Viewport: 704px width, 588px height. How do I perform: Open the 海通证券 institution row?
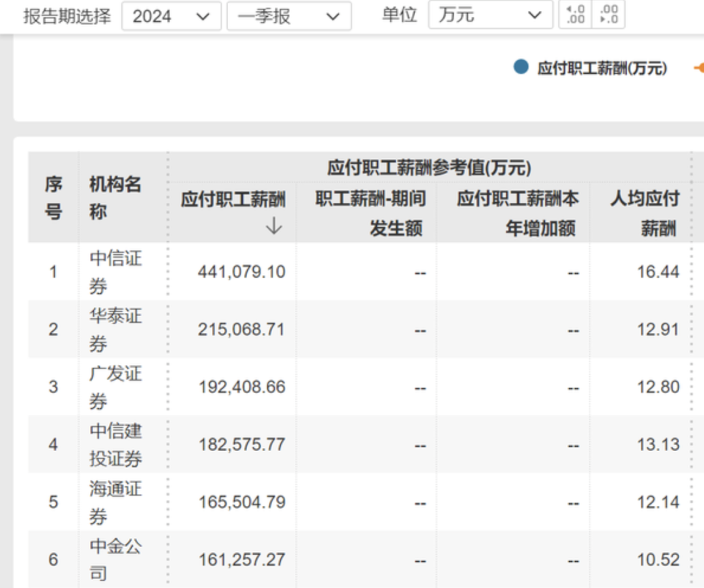[115, 502]
